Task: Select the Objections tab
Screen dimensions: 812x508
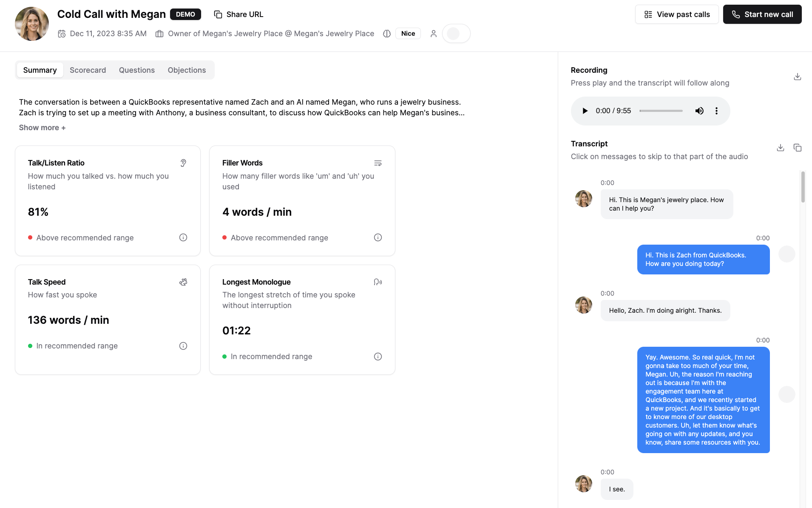Action: coord(187,70)
